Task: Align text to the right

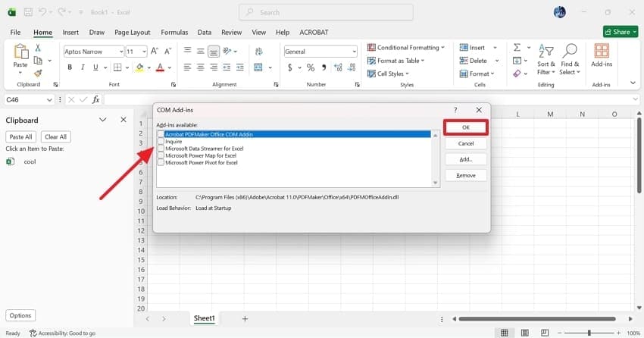Action: click(214, 67)
